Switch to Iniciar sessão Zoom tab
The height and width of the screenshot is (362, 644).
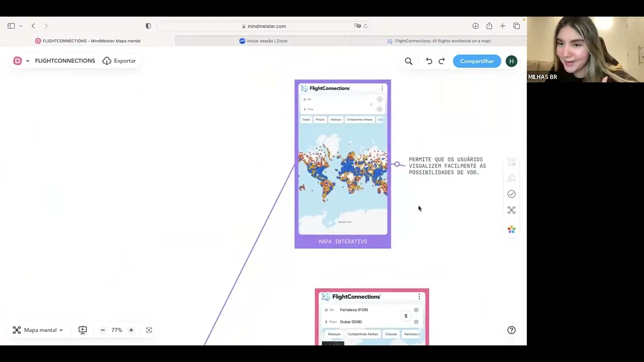tap(263, 41)
